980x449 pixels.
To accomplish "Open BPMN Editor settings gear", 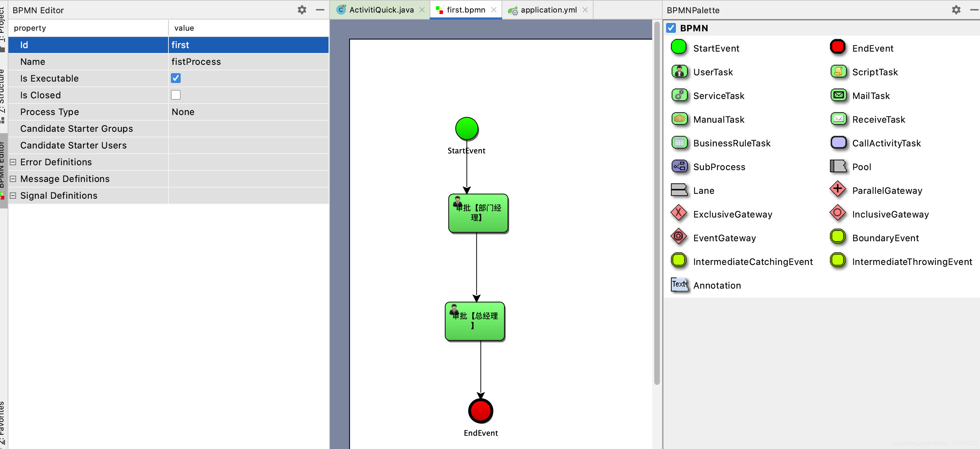I will [x=302, y=10].
